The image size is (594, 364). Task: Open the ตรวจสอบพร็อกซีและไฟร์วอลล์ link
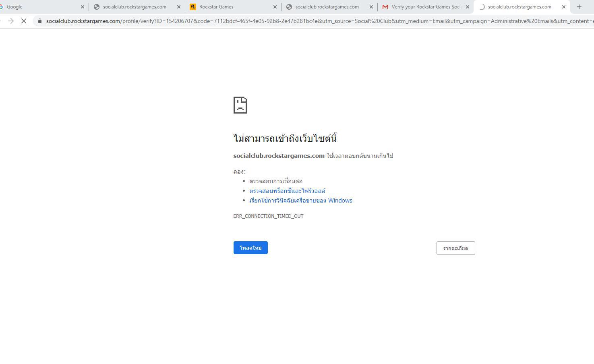[x=287, y=191]
